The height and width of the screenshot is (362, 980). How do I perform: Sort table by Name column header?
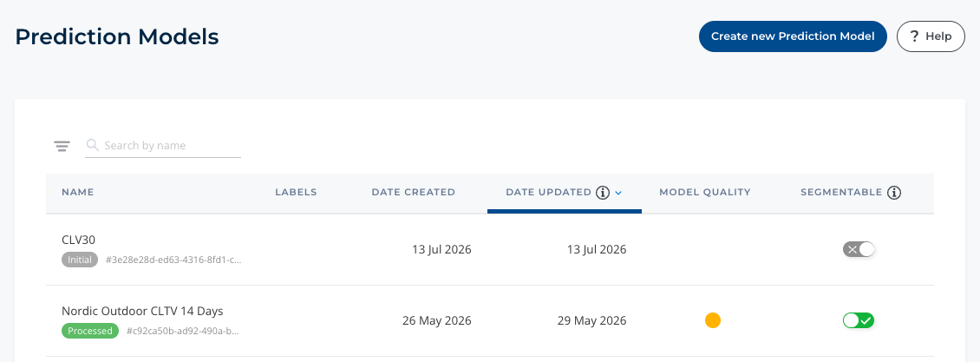pyautogui.click(x=77, y=193)
